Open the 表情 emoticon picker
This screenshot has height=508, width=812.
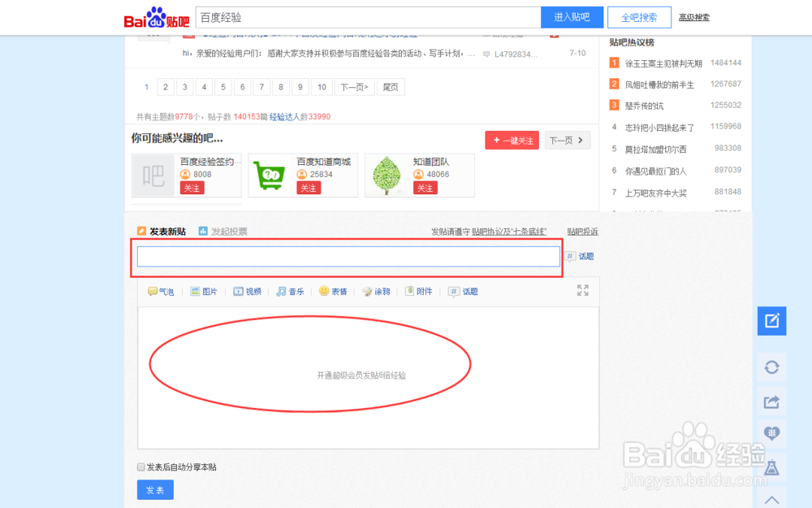[x=333, y=291]
